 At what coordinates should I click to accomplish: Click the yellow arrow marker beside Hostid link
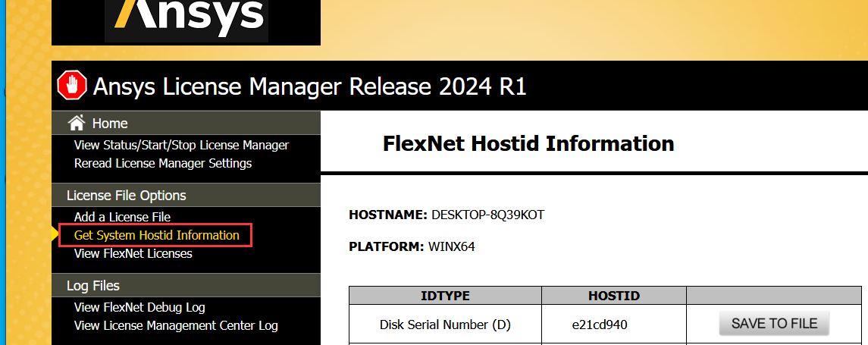(x=55, y=235)
